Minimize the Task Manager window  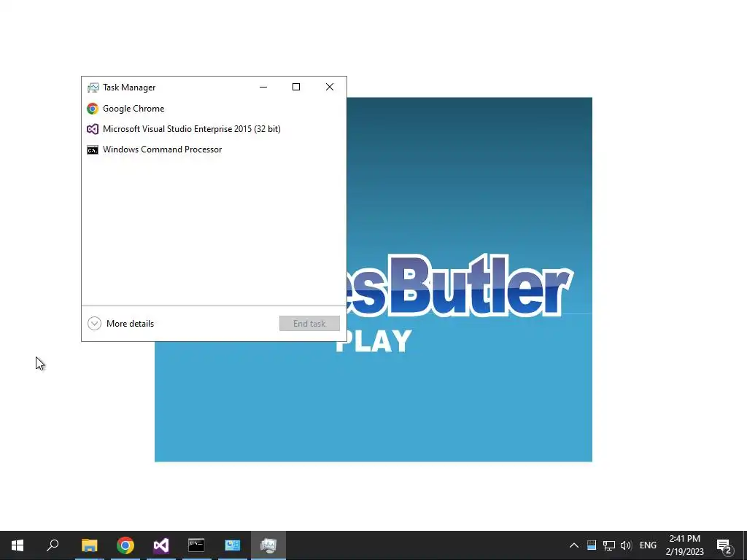(263, 87)
